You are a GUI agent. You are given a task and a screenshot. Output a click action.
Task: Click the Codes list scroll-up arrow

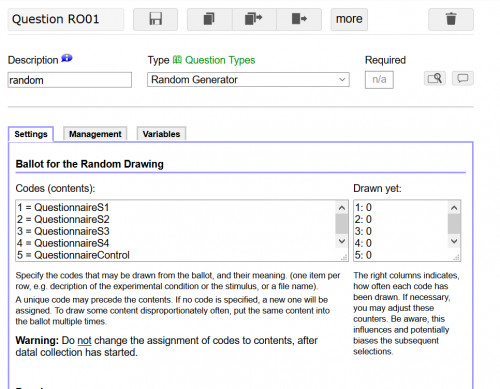(342, 208)
